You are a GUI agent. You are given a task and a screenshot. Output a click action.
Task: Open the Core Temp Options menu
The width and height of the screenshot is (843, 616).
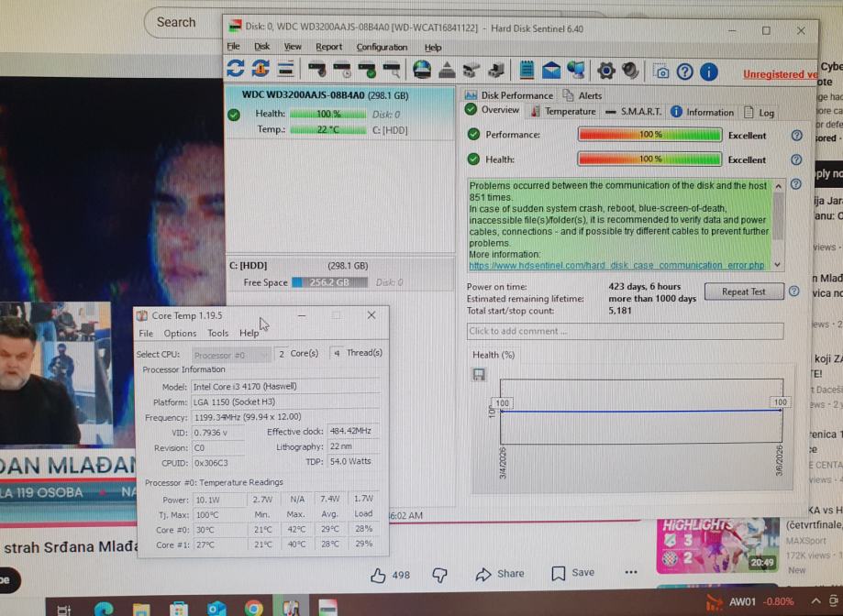[180, 334]
